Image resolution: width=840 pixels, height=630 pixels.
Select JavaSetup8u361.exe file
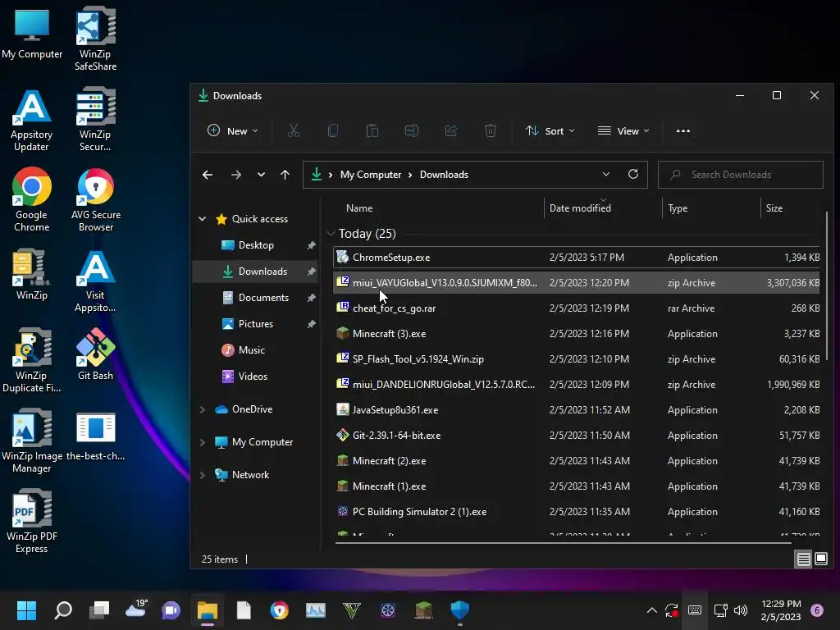click(x=577, y=410)
